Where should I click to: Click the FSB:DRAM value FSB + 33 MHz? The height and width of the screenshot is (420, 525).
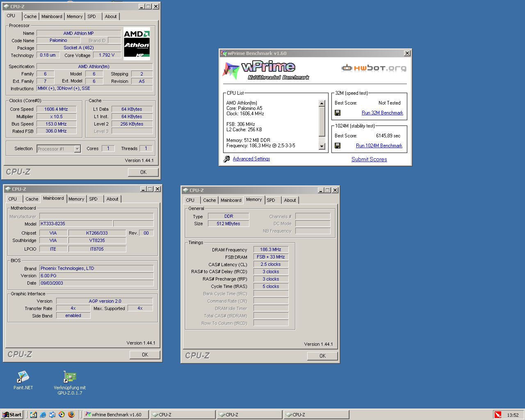click(271, 257)
